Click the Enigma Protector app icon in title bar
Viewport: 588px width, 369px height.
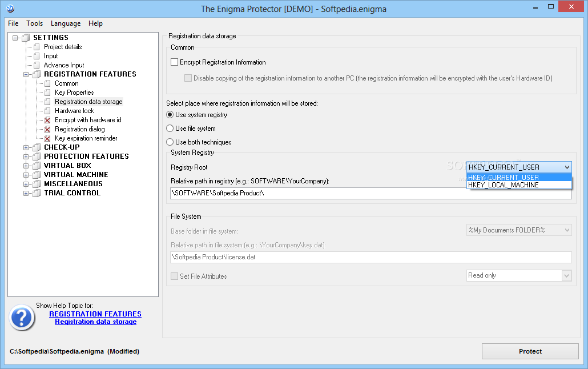coord(10,8)
